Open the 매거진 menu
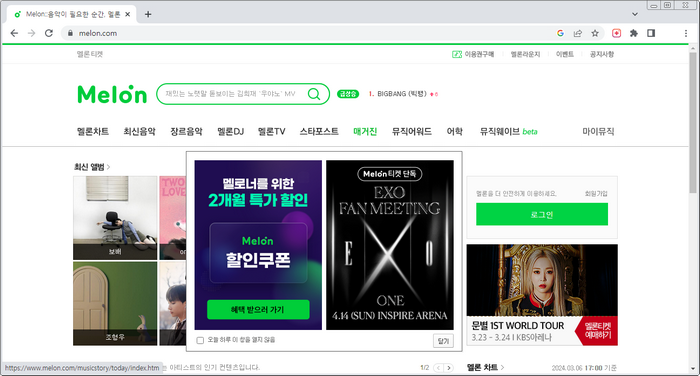Image resolution: width=700 pixels, height=376 pixels. click(x=365, y=131)
